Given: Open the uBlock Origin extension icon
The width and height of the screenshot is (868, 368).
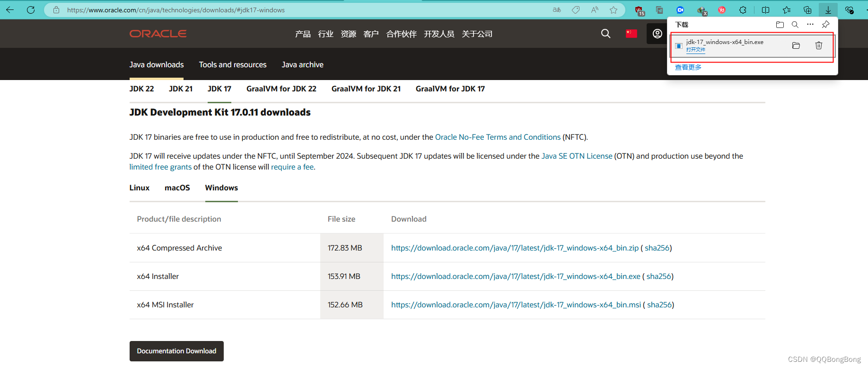Looking at the screenshot, I should 640,10.
